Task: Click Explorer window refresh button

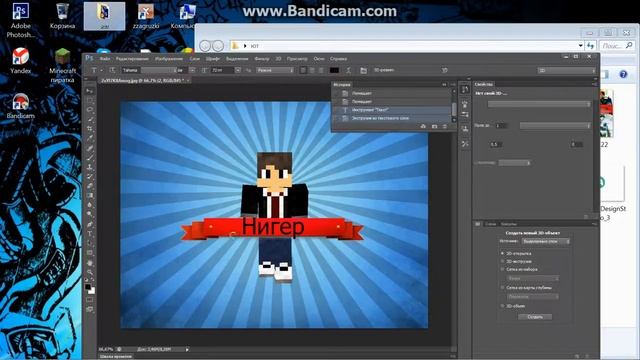Action: coord(590,46)
